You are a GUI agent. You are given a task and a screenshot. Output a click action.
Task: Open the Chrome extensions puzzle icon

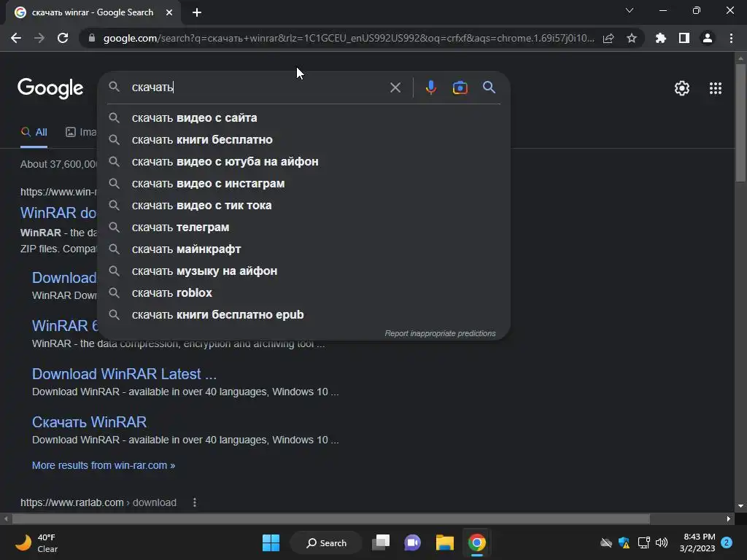(661, 38)
